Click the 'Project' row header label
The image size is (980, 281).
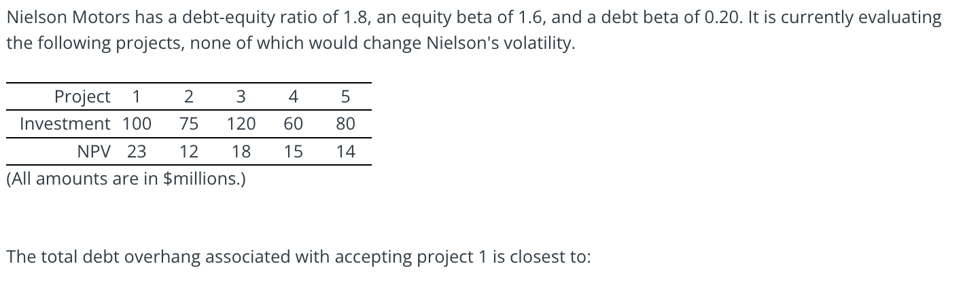coord(82,97)
